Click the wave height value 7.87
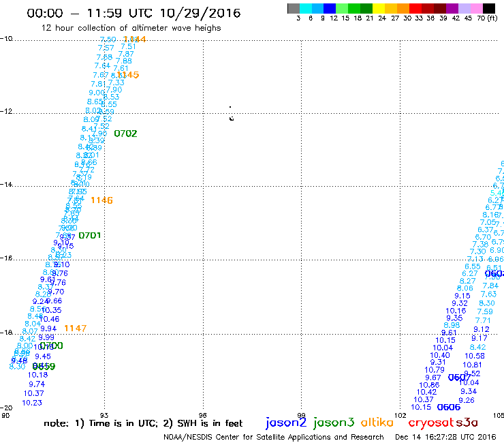Image resolution: width=504 pixels, height=443 pixels. click(x=126, y=54)
